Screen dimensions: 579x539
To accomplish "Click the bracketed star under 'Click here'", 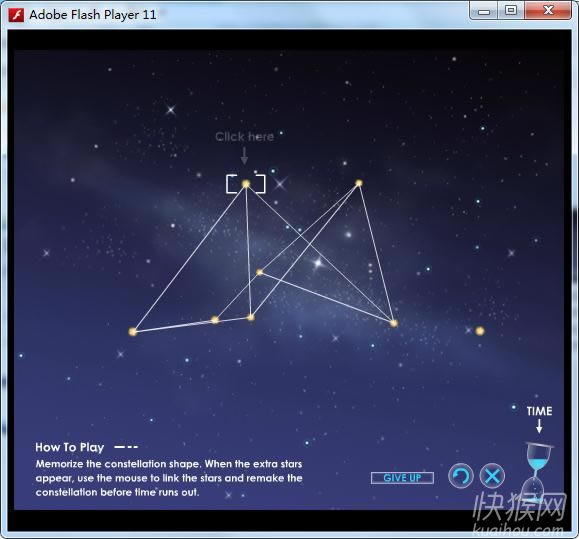I will coord(246,183).
